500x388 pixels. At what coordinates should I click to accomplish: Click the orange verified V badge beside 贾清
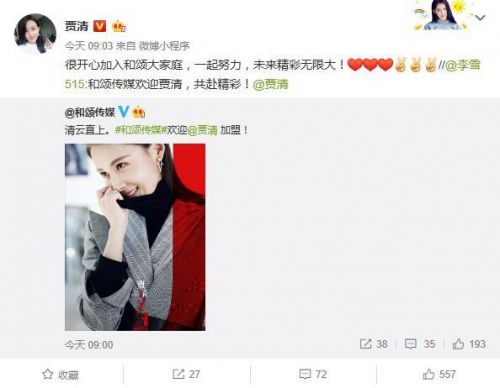(x=99, y=26)
